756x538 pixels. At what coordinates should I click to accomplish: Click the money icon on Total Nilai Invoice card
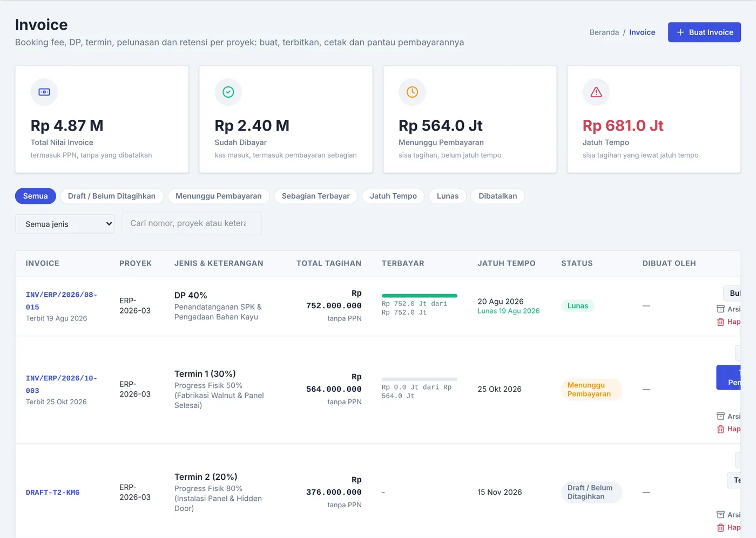click(x=44, y=92)
